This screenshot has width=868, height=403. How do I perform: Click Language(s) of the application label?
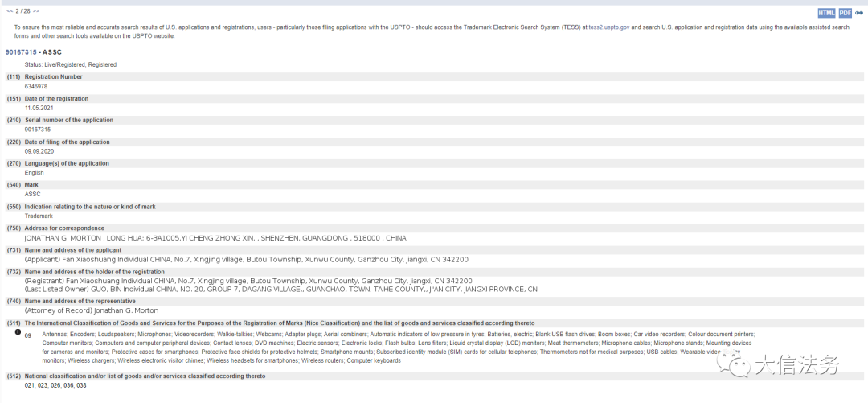[67, 163]
